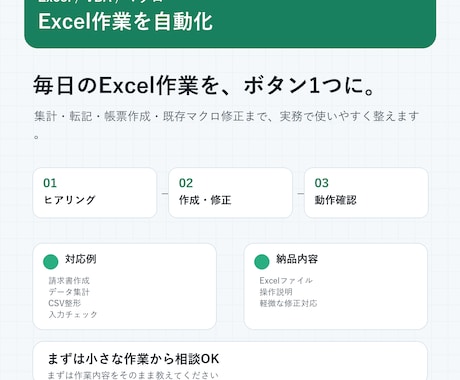Click green circle icon beside '納品内容'
460x380 pixels.
pyautogui.click(x=262, y=262)
